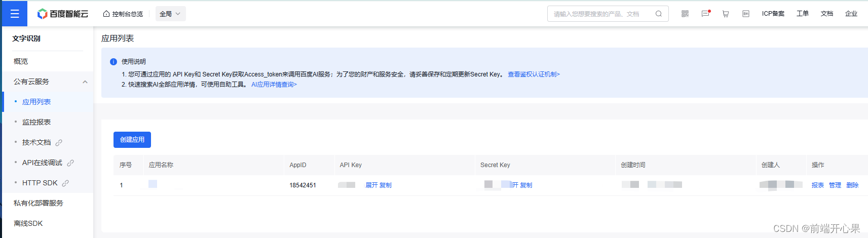Switch language with the En icon
Screen dimensions: 868x238
(x=746, y=14)
